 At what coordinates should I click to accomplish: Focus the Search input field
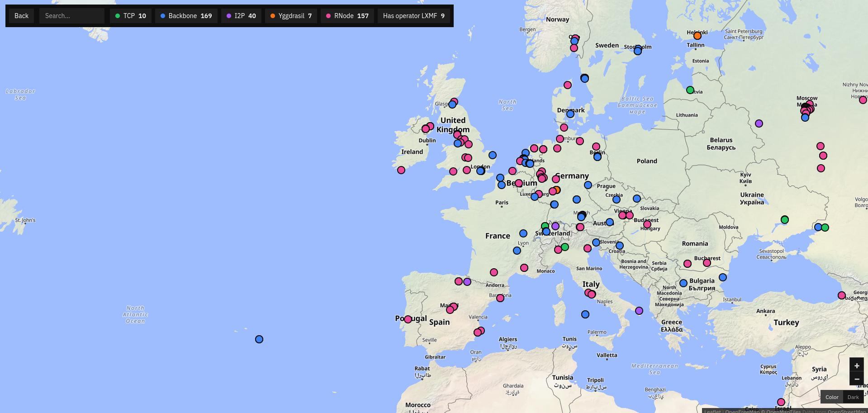72,16
